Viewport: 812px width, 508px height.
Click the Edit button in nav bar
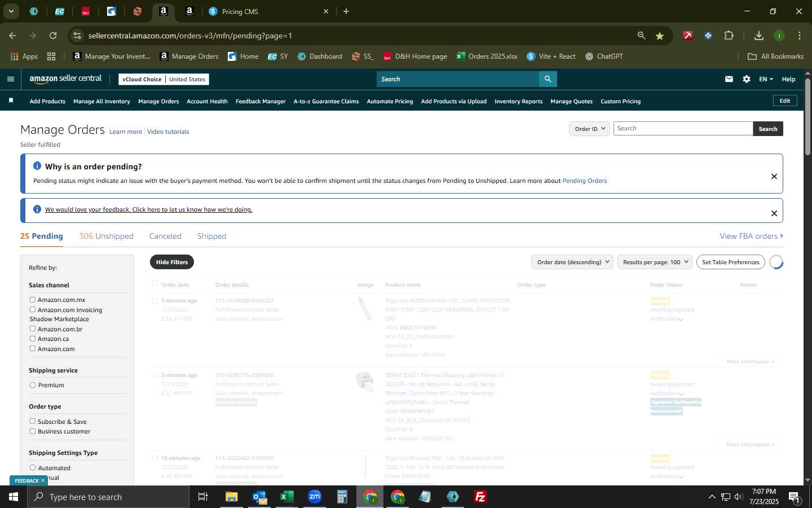click(785, 100)
